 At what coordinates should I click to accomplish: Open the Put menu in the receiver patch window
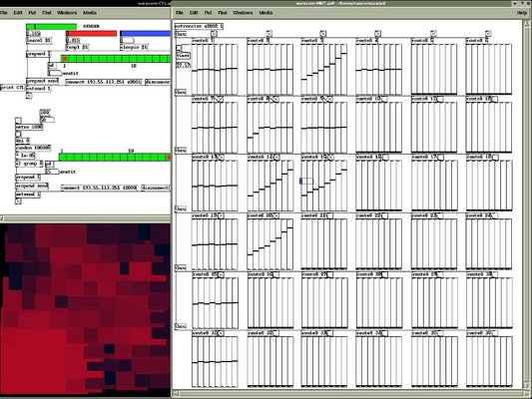pyautogui.click(x=208, y=13)
